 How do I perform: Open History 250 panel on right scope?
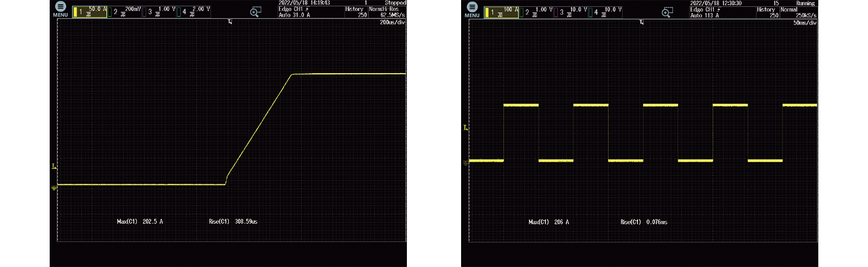(766, 12)
